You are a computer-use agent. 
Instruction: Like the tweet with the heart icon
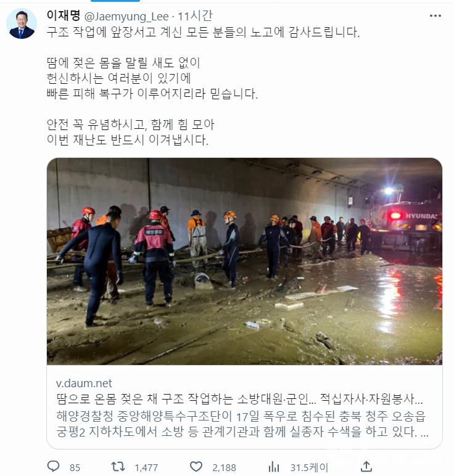196,466
